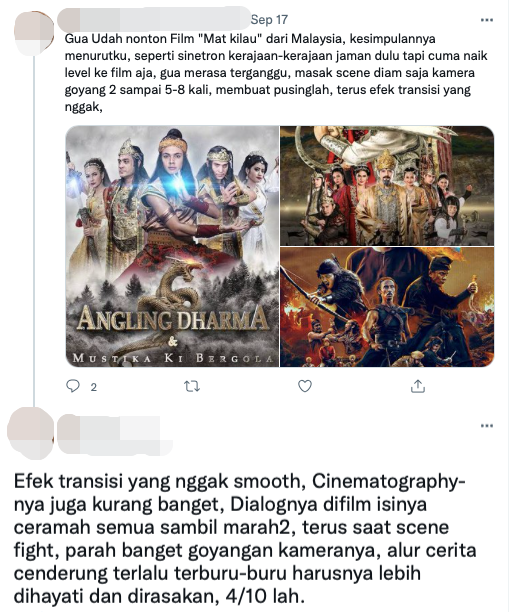Viewport: 514px width, 612px height.
Task: Open the reply icon on first tweet
Action: click(x=73, y=386)
